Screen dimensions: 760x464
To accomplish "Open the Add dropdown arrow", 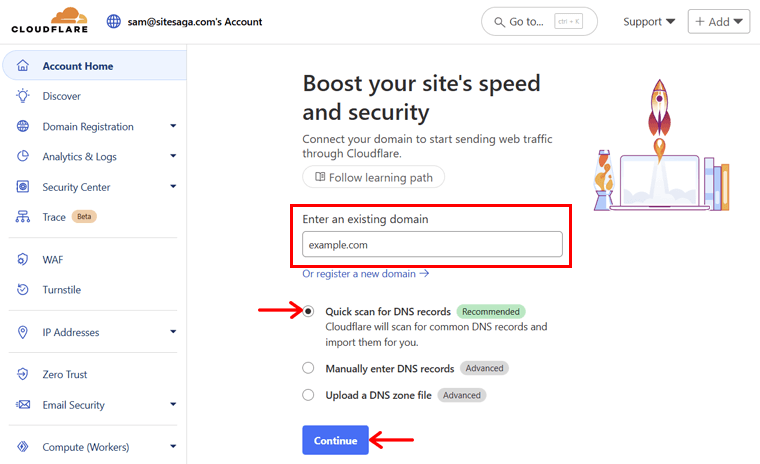I will coord(738,21).
